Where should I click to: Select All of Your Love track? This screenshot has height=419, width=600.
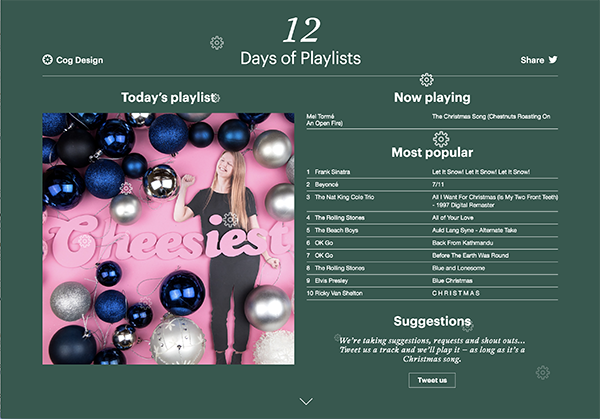[453, 218]
